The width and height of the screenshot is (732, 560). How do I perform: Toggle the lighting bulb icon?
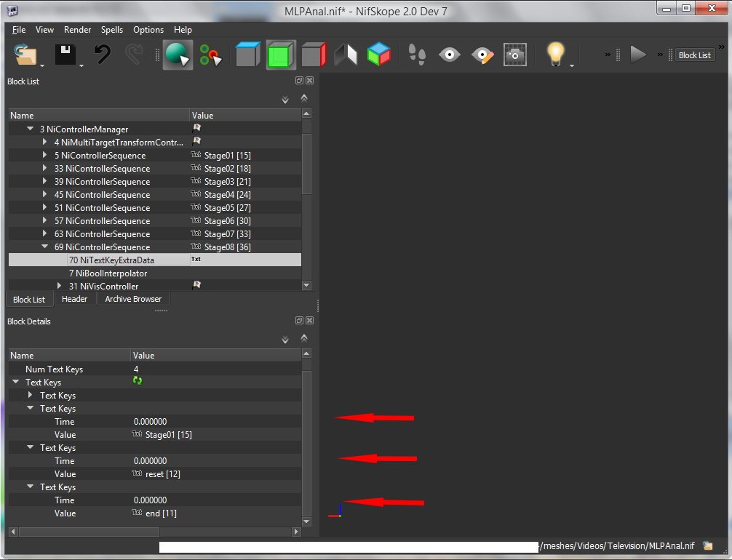coord(556,54)
